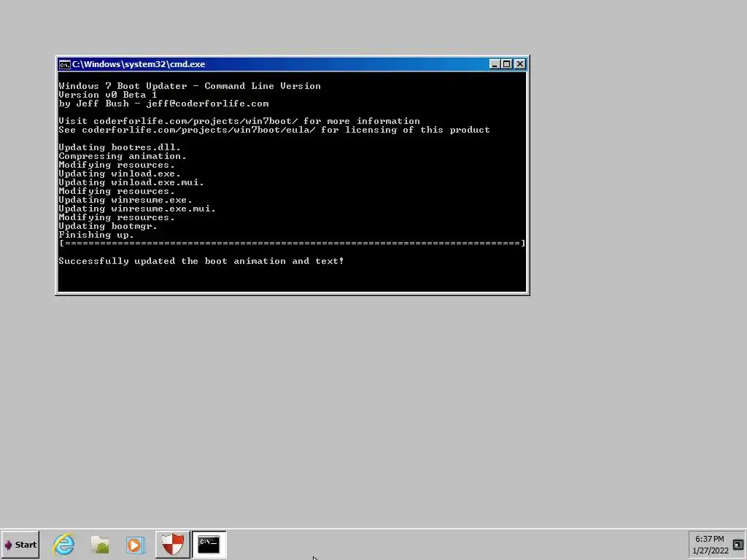Minimize the cmd.exe window
Image resolution: width=747 pixels, height=560 pixels.
(495, 64)
